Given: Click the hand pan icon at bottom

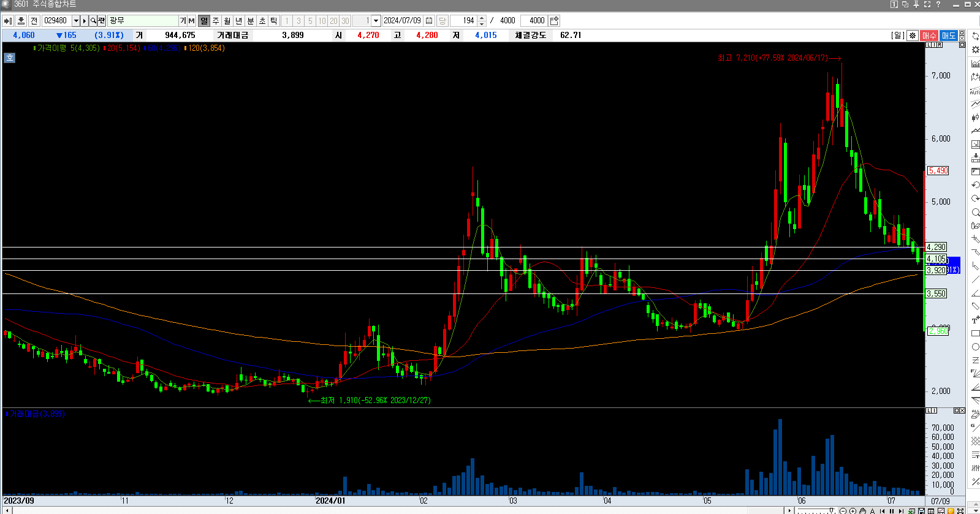Looking at the screenshot, I should 862,511.
